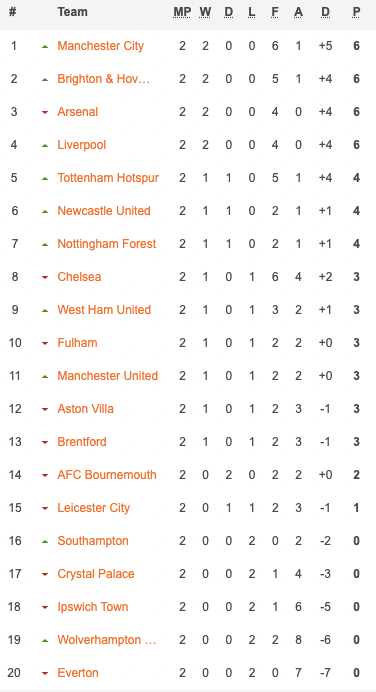The width and height of the screenshot is (376, 692).
Task: Click the red arrow beside Ipswich Town
Action: click(x=45, y=608)
